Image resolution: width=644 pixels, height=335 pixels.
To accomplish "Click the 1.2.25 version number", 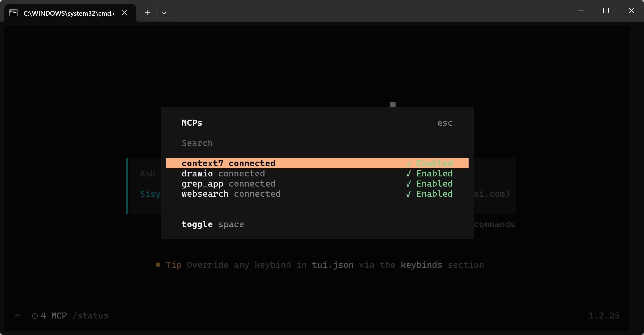I will pyautogui.click(x=604, y=316).
